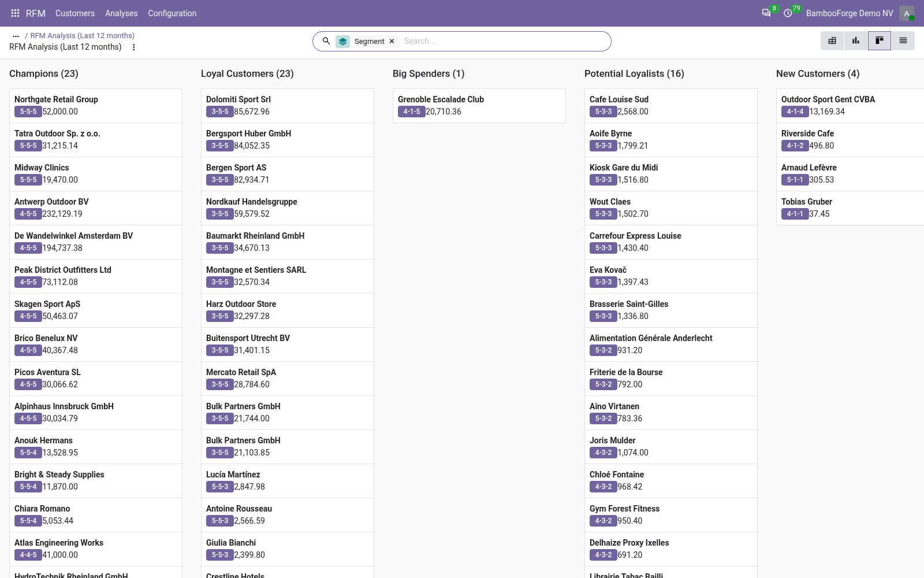Open the Configuration menu
924x578 pixels.
pos(172,13)
